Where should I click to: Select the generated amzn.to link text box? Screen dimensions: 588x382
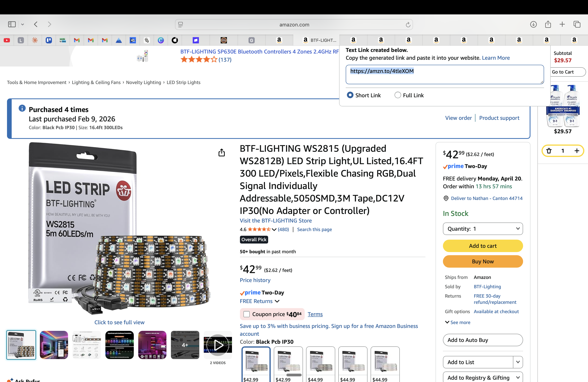445,74
